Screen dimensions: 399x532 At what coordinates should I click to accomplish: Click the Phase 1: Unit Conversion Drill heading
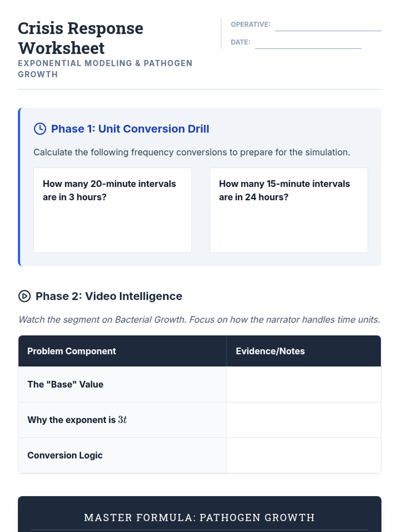click(x=130, y=129)
